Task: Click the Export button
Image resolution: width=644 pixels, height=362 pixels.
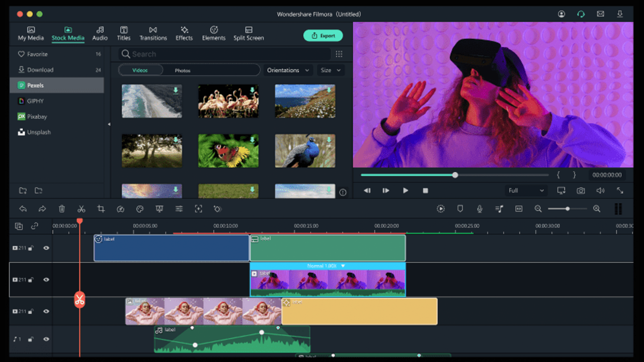Action: point(323,36)
